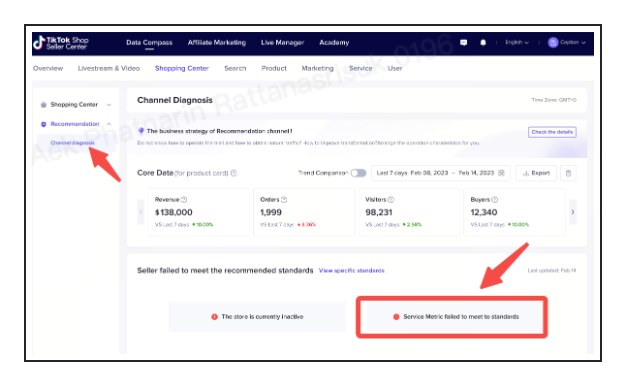Image resolution: width=626 pixels, height=386 pixels.
Task: Click The store is currently inactive card
Action: (257, 317)
